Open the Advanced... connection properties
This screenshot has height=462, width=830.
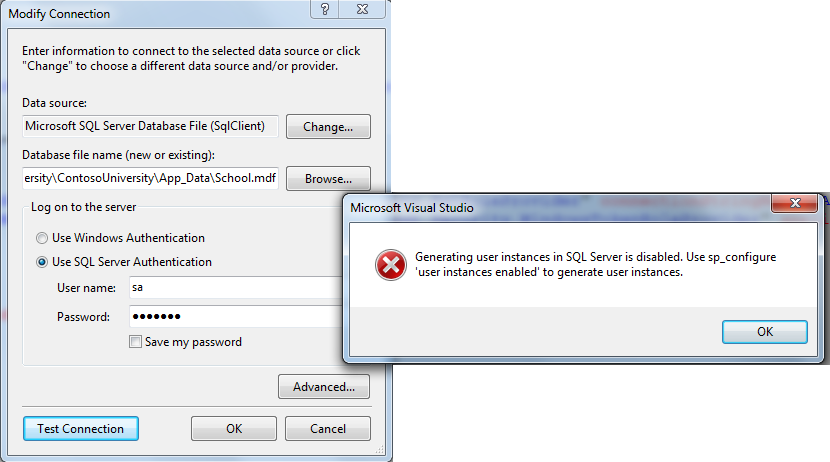[324, 387]
